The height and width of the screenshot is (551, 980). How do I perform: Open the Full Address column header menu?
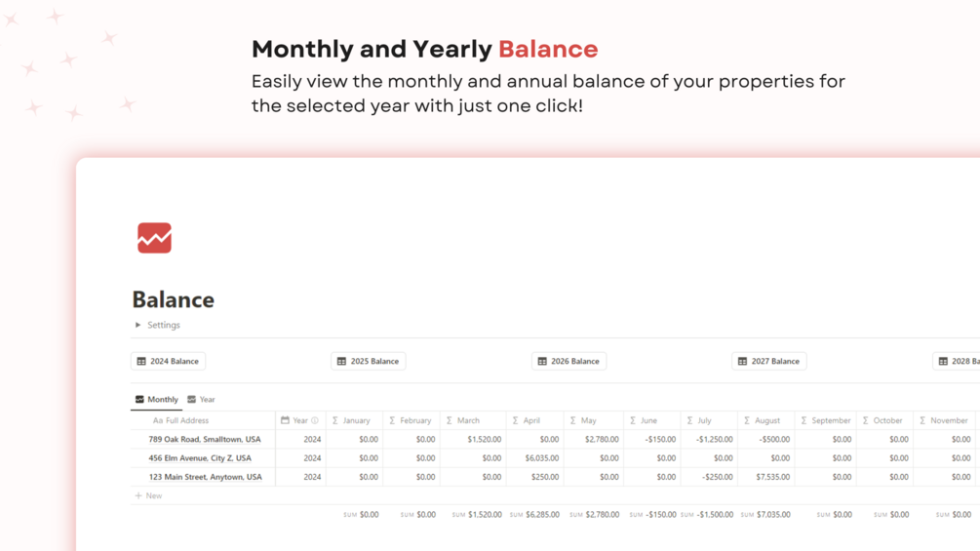coord(185,420)
